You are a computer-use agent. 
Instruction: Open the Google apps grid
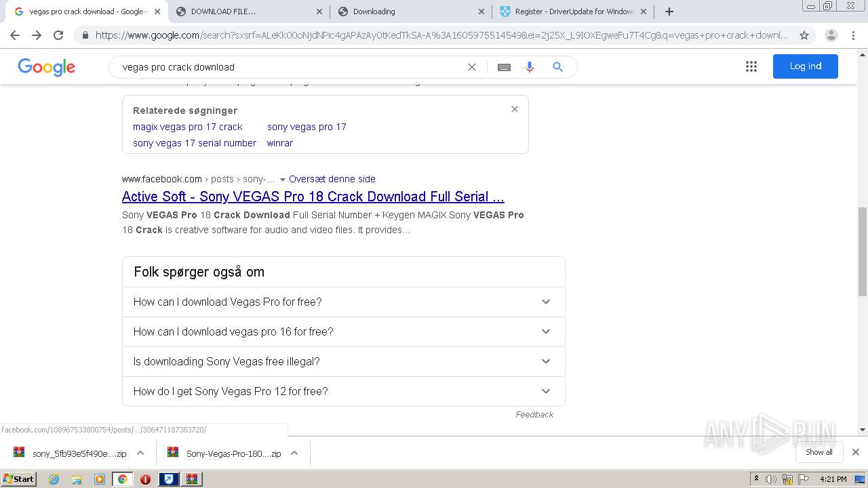(751, 66)
